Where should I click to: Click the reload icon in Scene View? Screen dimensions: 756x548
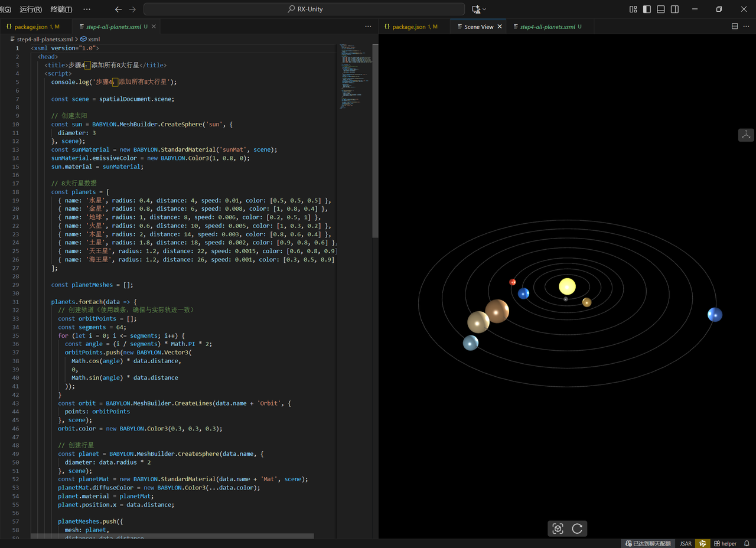pos(577,529)
